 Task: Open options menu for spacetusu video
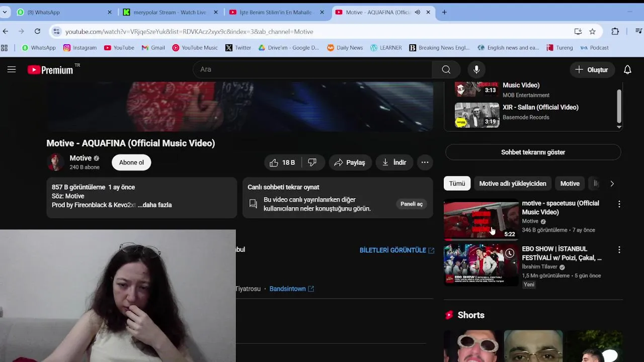tap(619, 204)
